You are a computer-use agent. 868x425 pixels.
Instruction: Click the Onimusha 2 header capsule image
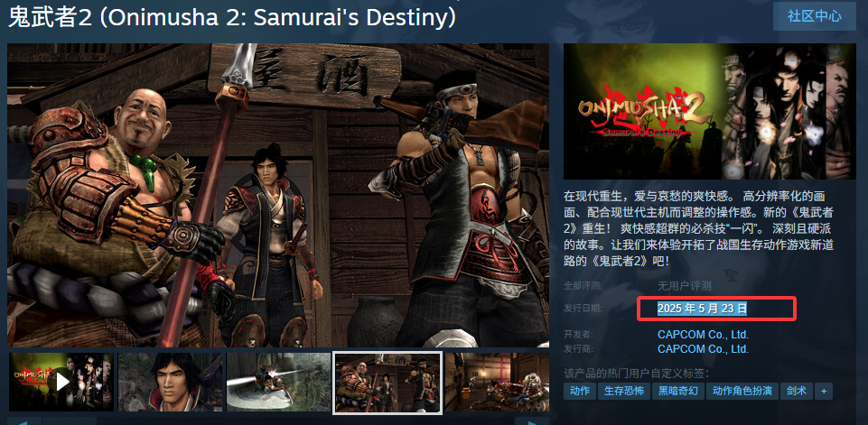click(x=710, y=111)
